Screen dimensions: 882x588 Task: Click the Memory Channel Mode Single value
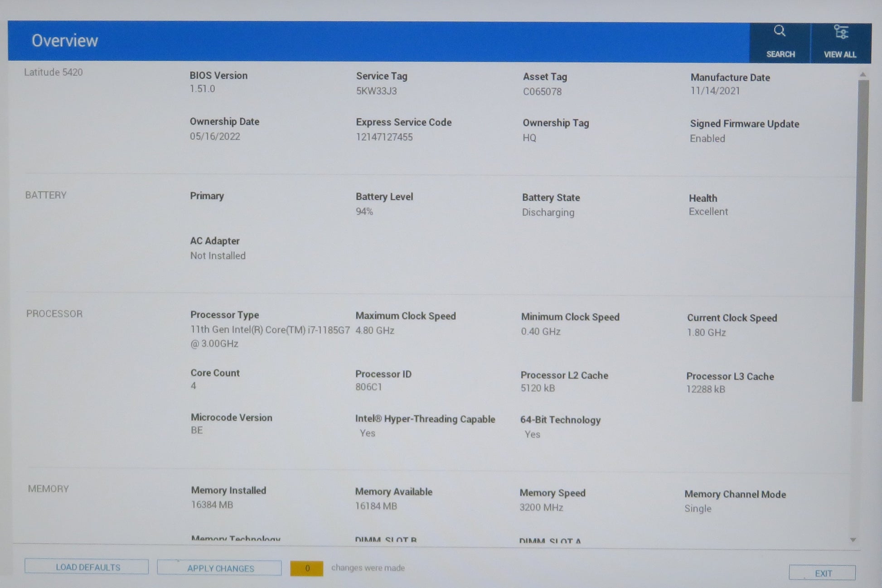[x=698, y=509]
